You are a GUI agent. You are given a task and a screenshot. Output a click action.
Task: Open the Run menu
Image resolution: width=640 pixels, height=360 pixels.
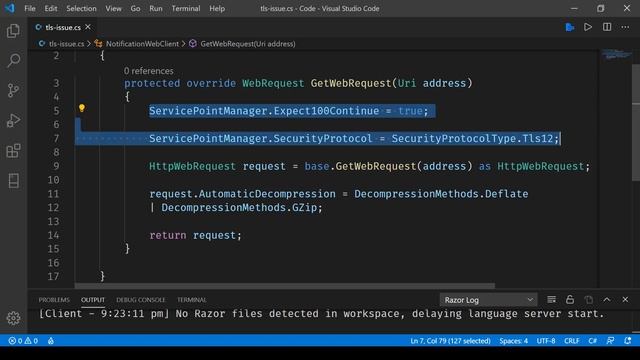[156, 8]
